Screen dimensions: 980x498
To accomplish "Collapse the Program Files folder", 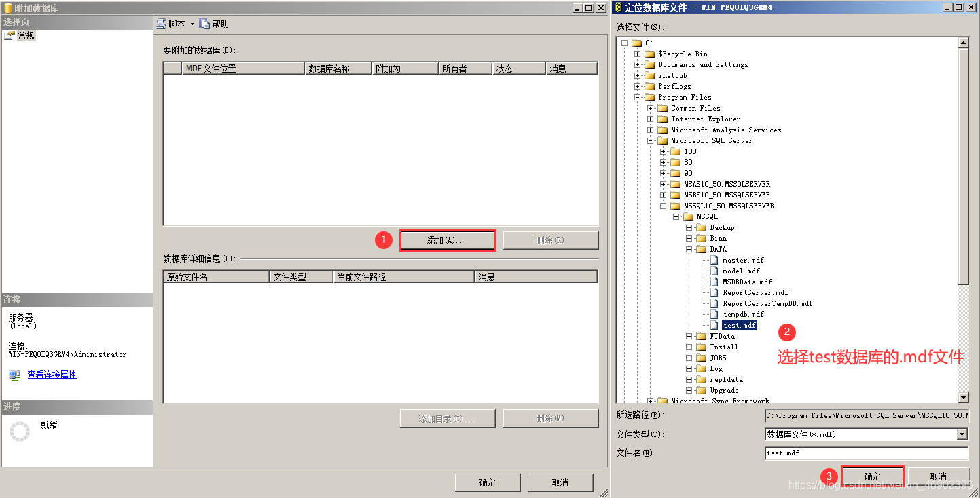I will click(x=638, y=97).
